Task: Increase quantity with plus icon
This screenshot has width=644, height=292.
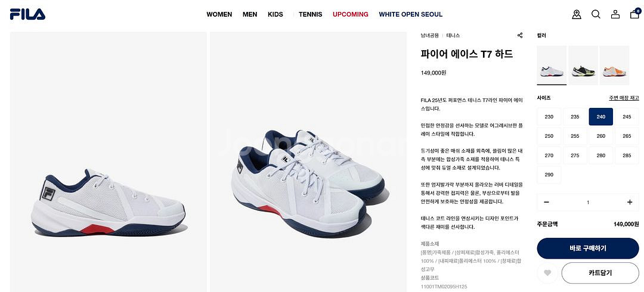Action: (630, 202)
